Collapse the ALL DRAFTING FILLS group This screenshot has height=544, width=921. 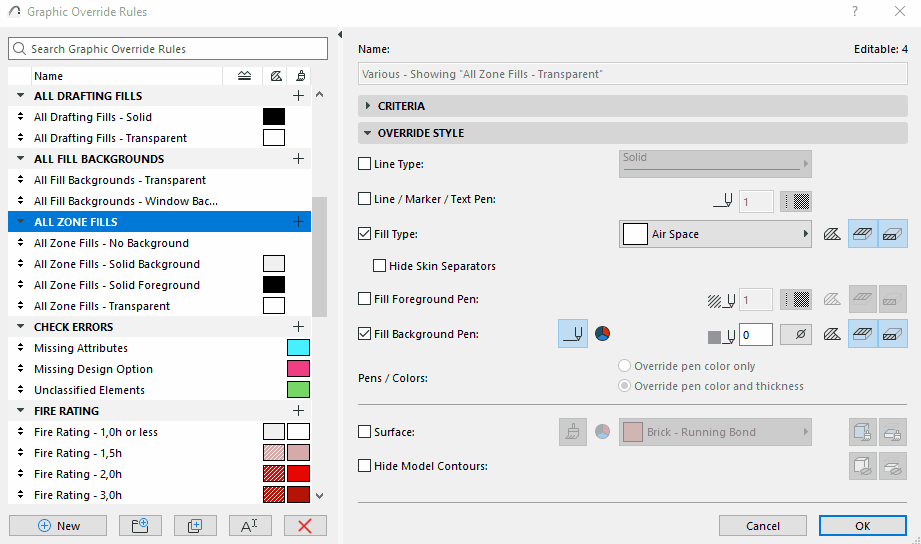(x=21, y=95)
